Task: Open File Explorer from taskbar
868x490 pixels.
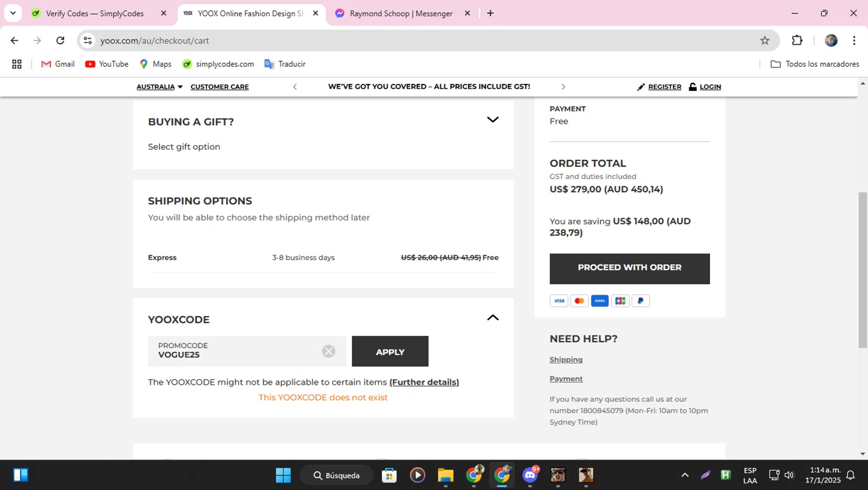Action: pyautogui.click(x=446, y=476)
